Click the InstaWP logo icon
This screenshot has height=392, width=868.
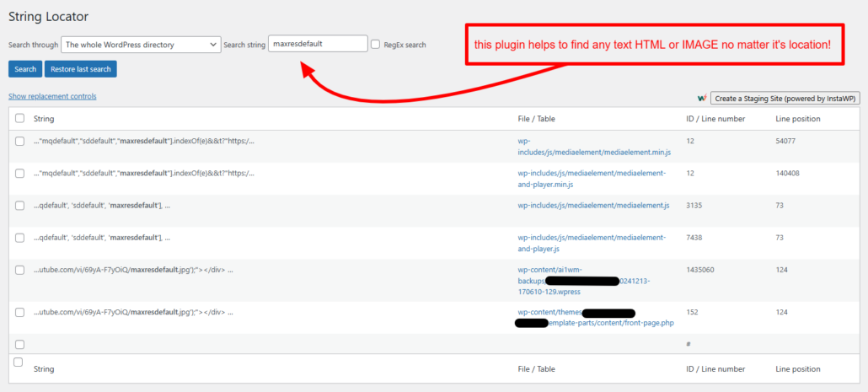[702, 98]
